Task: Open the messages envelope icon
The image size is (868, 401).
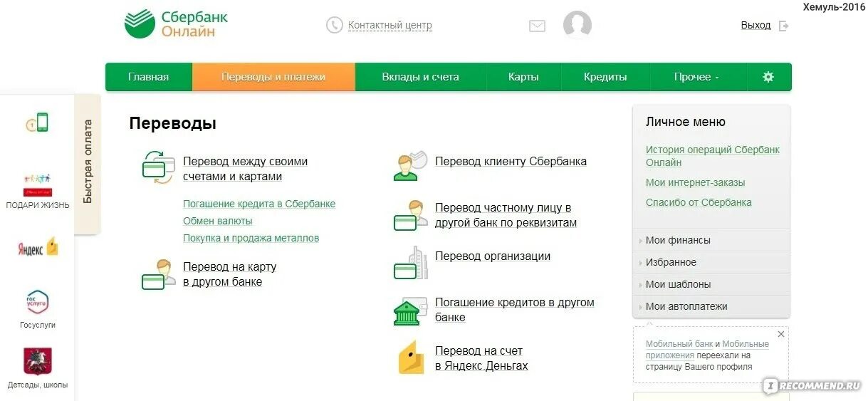Action: tap(537, 26)
